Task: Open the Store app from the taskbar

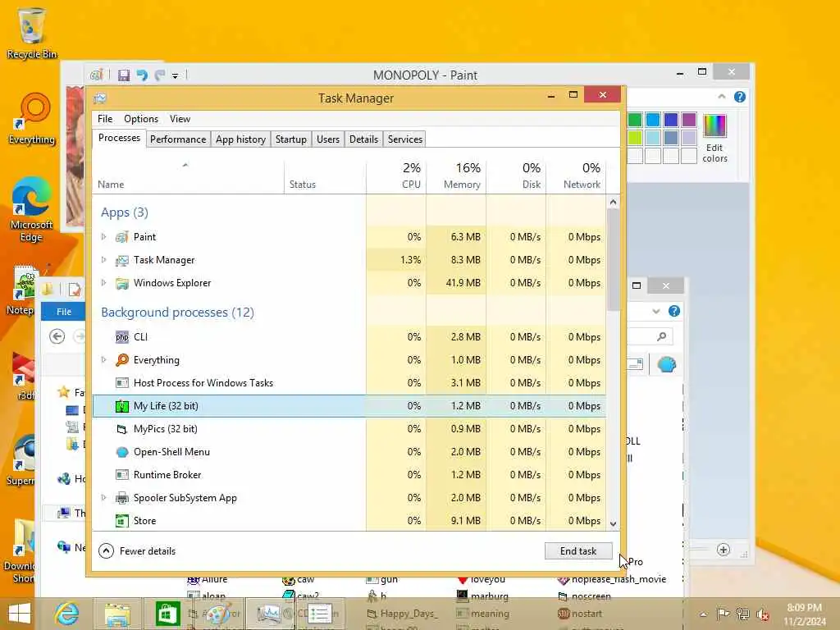Action: coord(167,614)
